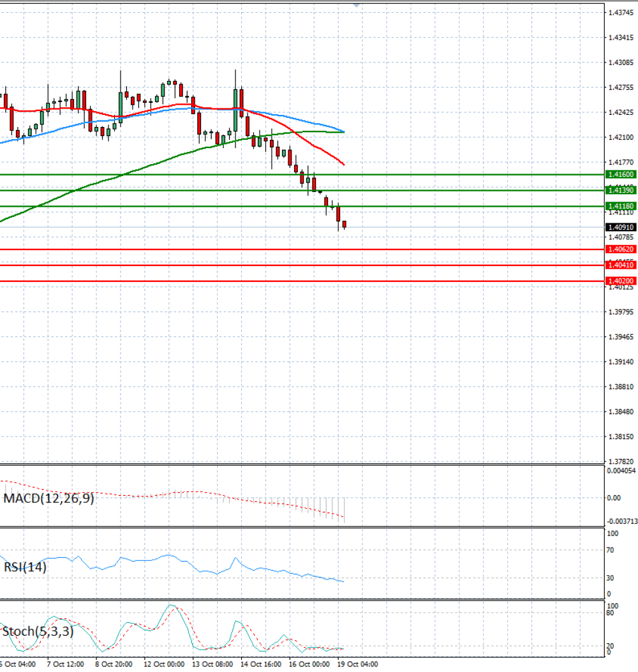The width and height of the screenshot is (638, 672).
Task: Select the Stoch(5,3,3) indicator label
Action: pyautogui.click(x=38, y=631)
